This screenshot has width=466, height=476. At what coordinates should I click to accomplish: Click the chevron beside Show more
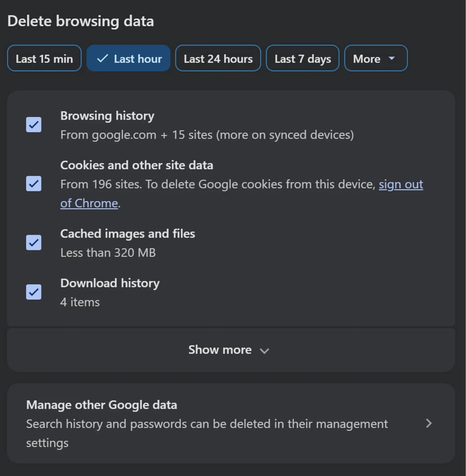[x=265, y=350]
